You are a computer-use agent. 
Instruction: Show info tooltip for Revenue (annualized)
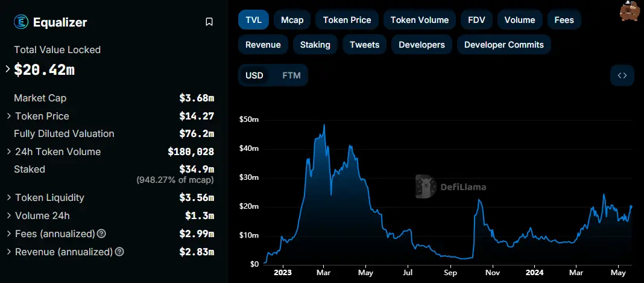tap(119, 252)
